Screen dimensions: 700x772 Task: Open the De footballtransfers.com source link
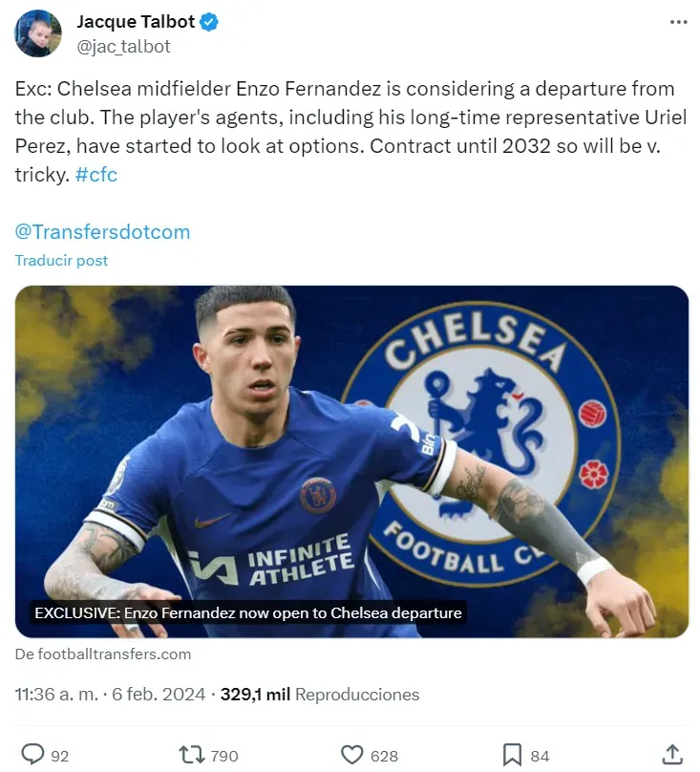point(103,654)
